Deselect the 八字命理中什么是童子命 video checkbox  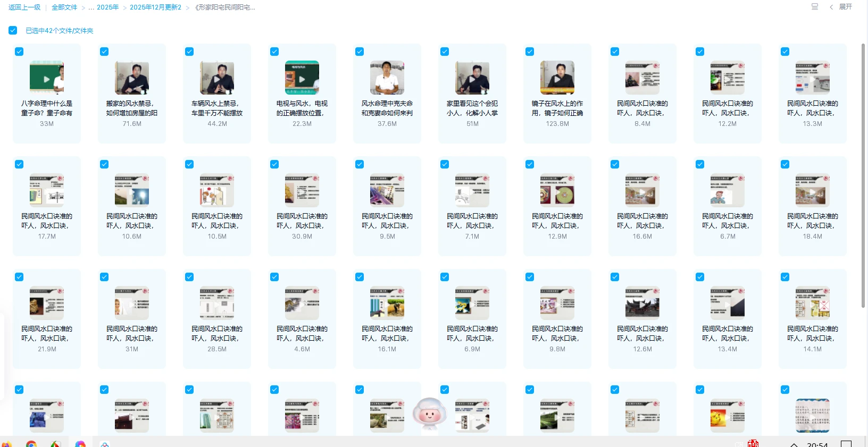19,52
